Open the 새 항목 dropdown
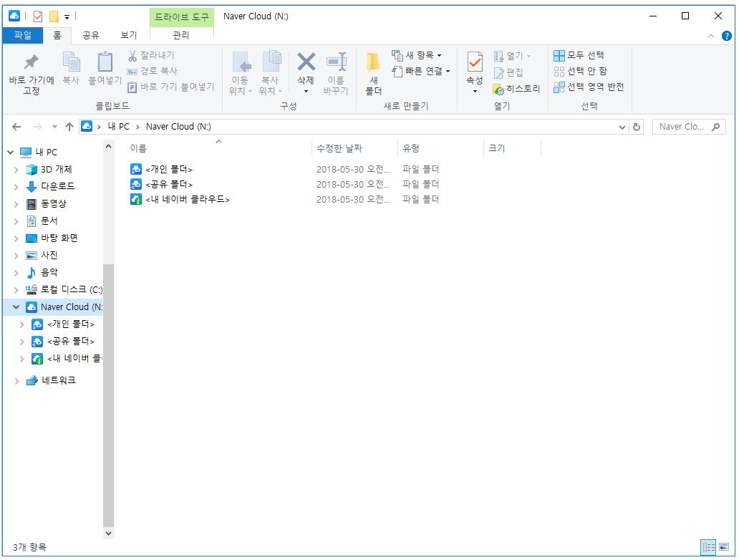Screen dimensions: 739x560 pos(417,56)
